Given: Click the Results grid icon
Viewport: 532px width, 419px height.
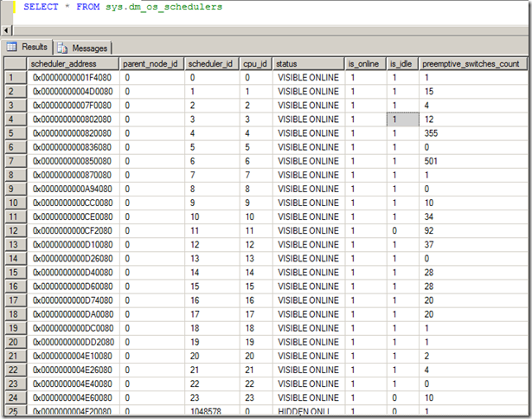Looking at the screenshot, I should tap(12, 47).
